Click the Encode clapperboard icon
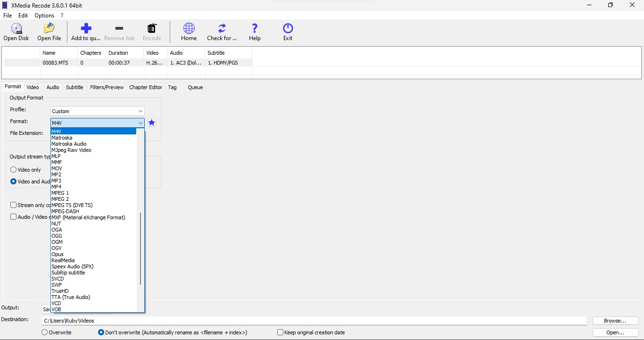The image size is (644, 340). [152, 28]
